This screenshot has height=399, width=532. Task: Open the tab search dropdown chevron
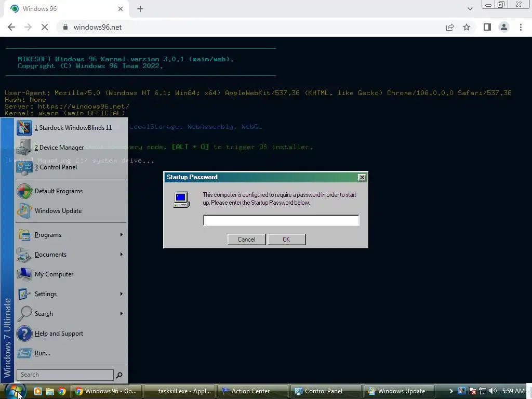coord(470,9)
